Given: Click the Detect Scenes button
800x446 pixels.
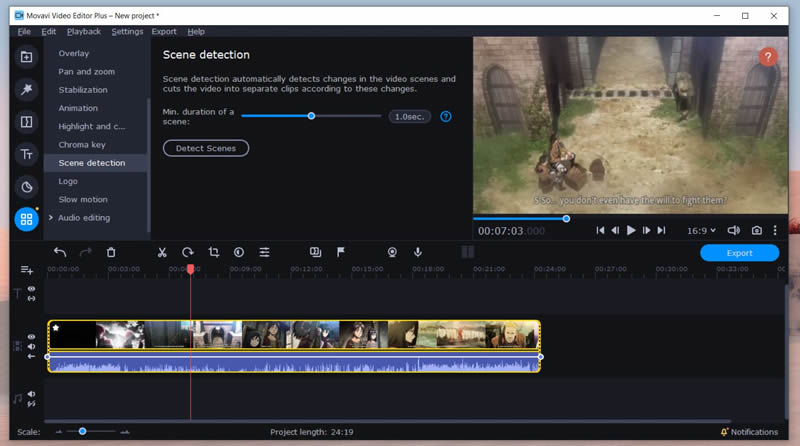Looking at the screenshot, I should pyautogui.click(x=206, y=148).
